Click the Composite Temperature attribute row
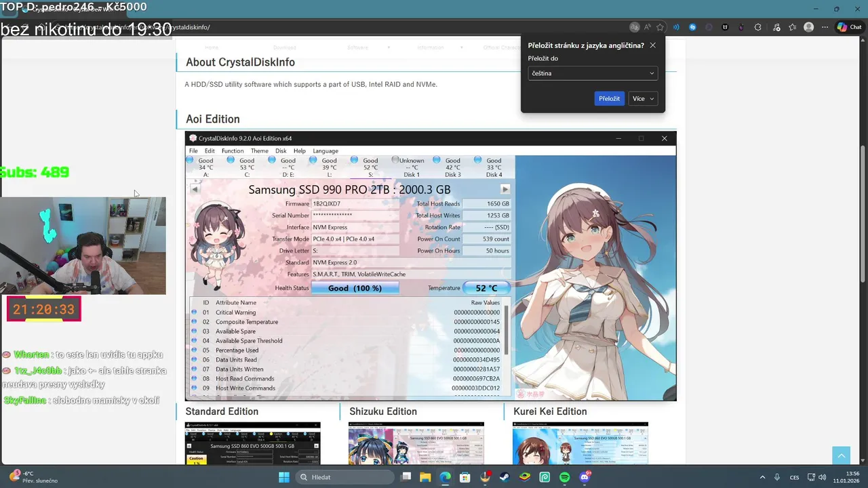 pyautogui.click(x=347, y=322)
